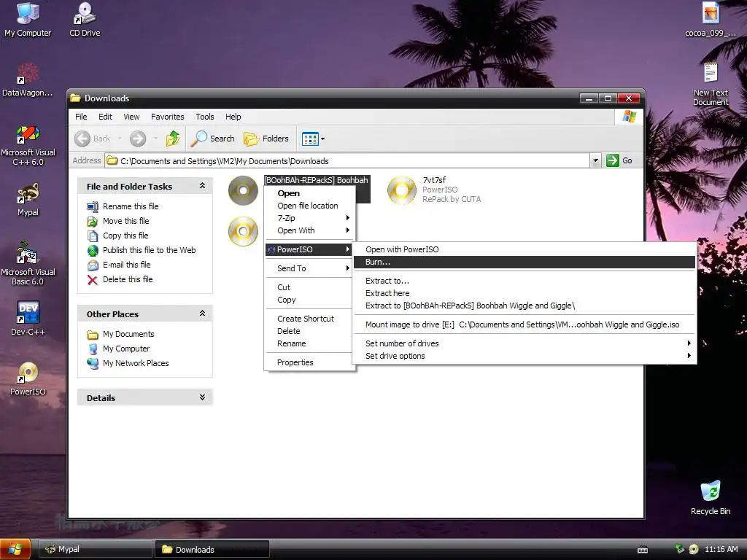Open the Back history dropdown arrow
This screenshot has width=747, height=560.
point(120,139)
